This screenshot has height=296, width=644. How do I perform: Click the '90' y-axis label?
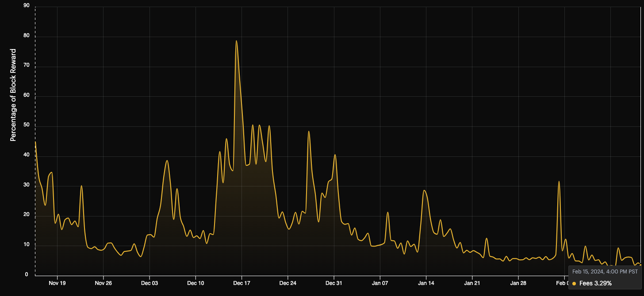[26, 5]
